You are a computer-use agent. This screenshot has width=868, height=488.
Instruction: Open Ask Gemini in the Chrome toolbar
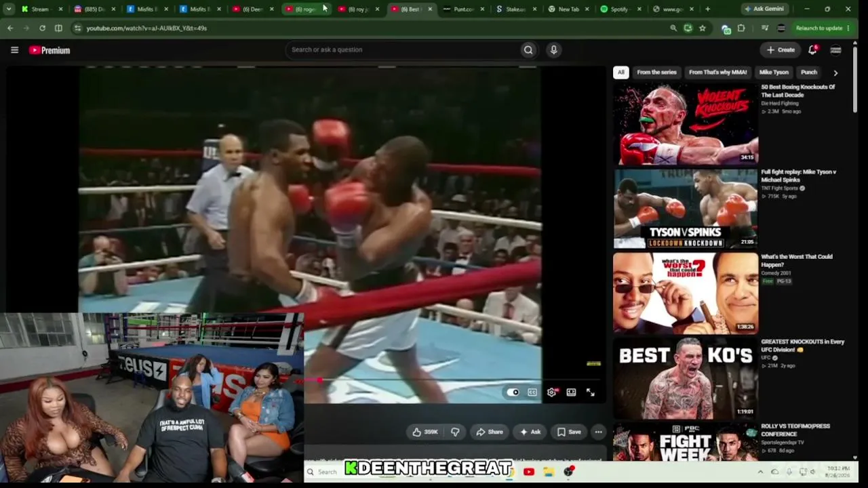[x=764, y=9]
